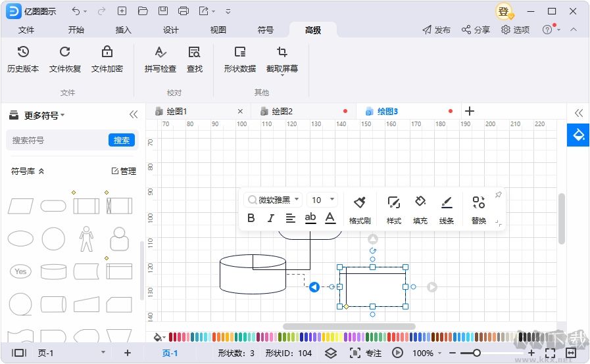This screenshot has width=590, height=364.
Task: Open page list dropdown for 页-1
Action: pos(103,352)
